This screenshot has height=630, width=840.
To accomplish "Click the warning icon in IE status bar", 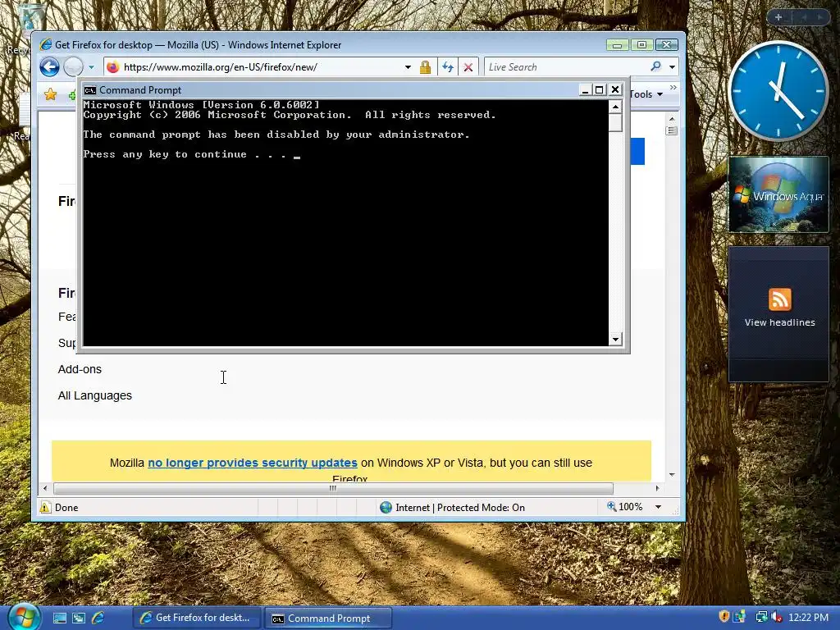I will tap(45, 507).
